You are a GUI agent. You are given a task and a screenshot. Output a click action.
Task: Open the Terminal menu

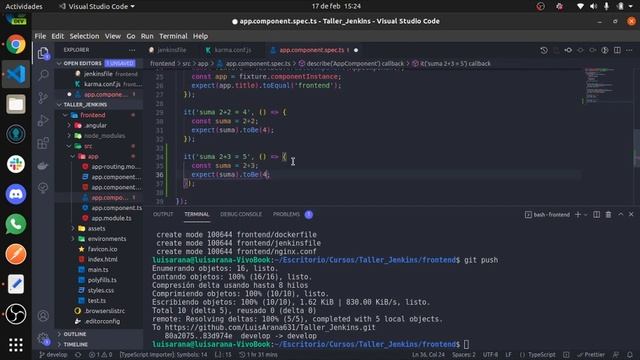click(173, 36)
